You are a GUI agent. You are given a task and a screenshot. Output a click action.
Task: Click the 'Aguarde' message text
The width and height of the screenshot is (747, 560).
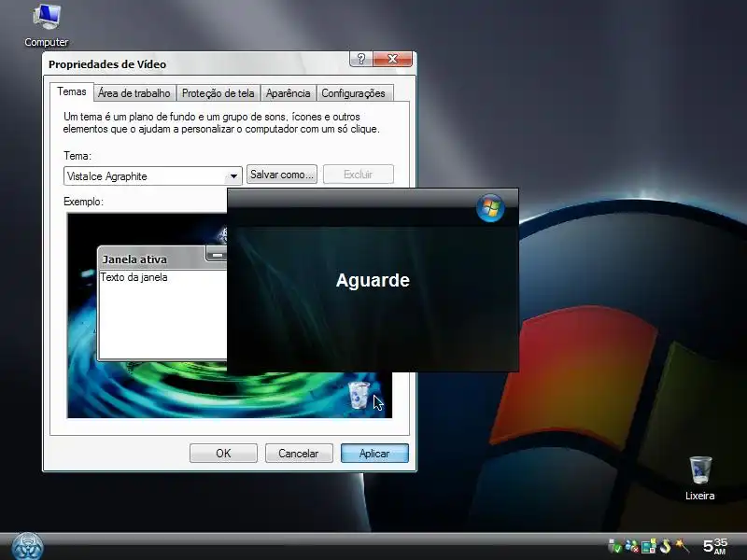click(x=373, y=281)
